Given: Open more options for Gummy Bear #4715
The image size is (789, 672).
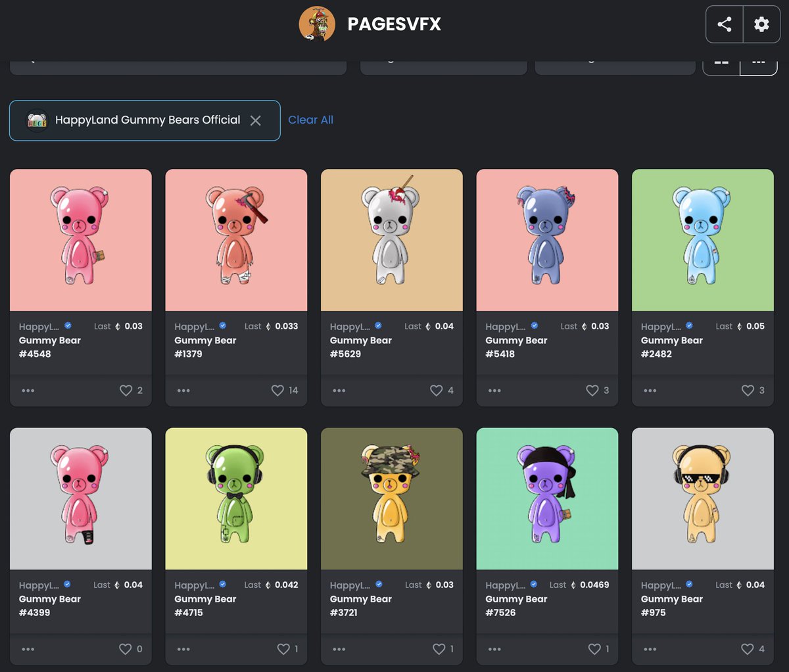Looking at the screenshot, I should click(x=183, y=649).
